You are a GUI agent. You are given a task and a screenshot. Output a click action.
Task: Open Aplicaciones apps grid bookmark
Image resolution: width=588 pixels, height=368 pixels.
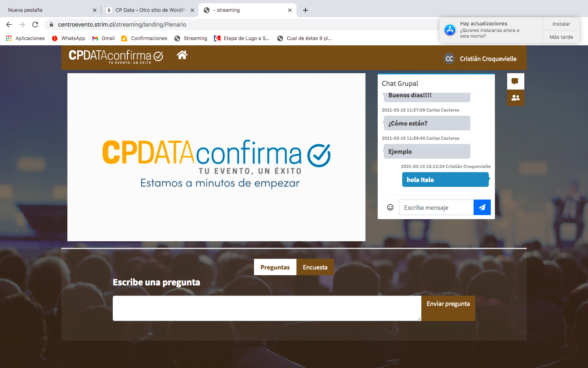click(x=25, y=38)
